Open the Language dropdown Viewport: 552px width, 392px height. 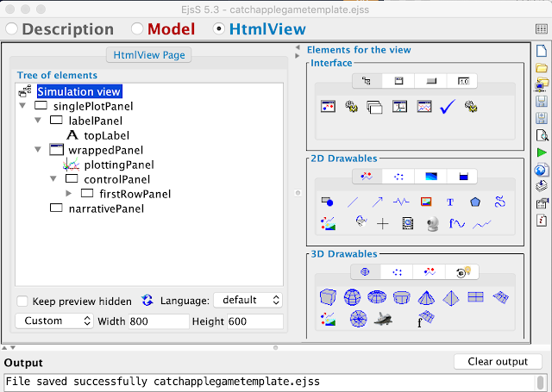248,300
